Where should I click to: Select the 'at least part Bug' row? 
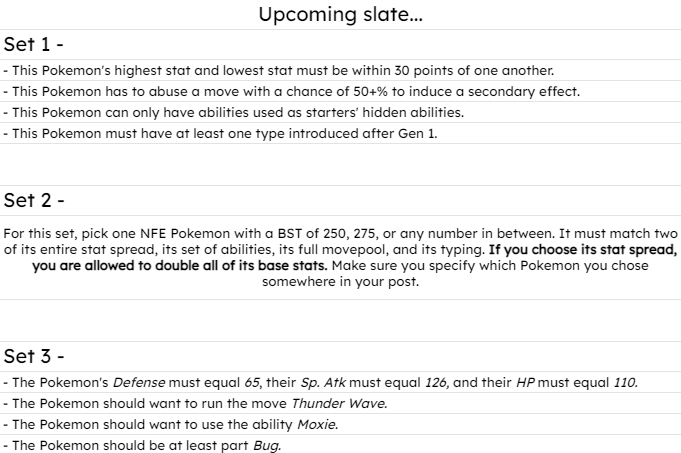tap(340, 445)
